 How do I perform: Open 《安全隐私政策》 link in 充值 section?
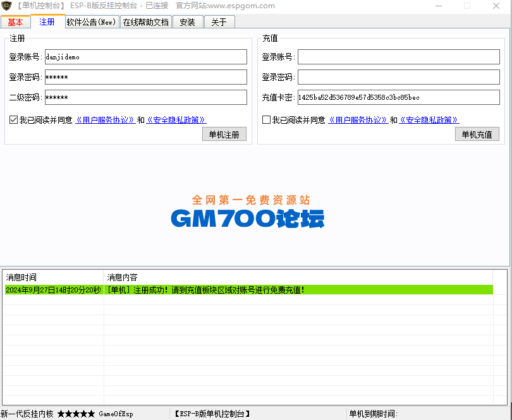(x=429, y=120)
